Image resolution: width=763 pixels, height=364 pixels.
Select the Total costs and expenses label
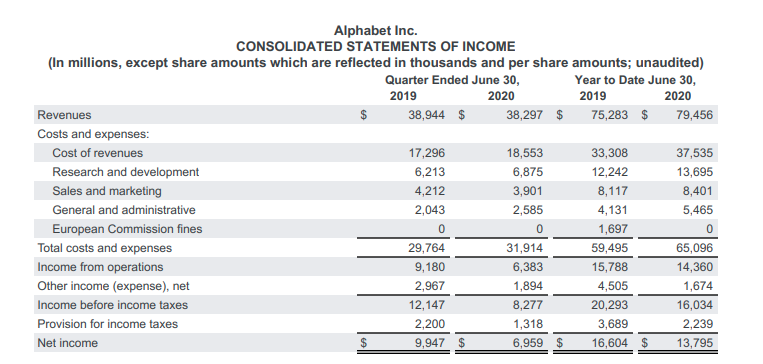(x=105, y=248)
